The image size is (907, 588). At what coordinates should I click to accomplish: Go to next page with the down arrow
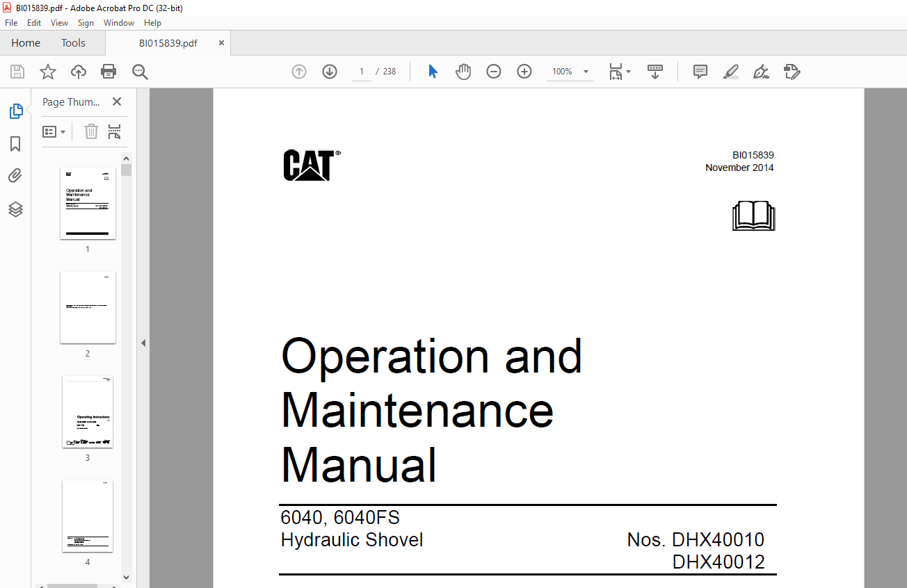click(330, 72)
